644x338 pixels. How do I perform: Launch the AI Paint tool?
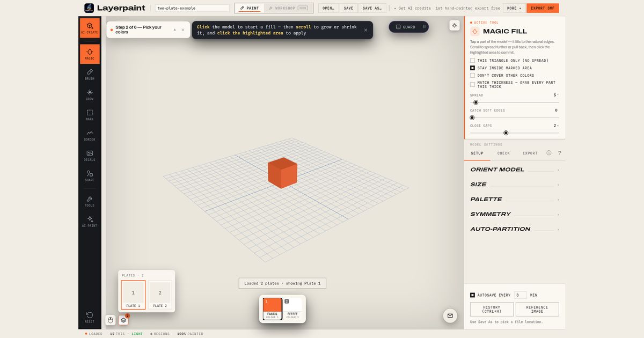tap(90, 222)
